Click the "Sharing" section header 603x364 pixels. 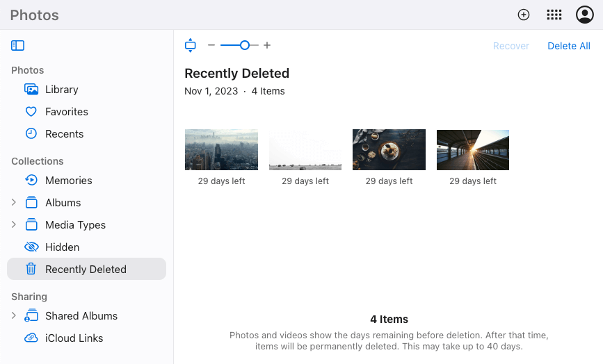click(29, 297)
